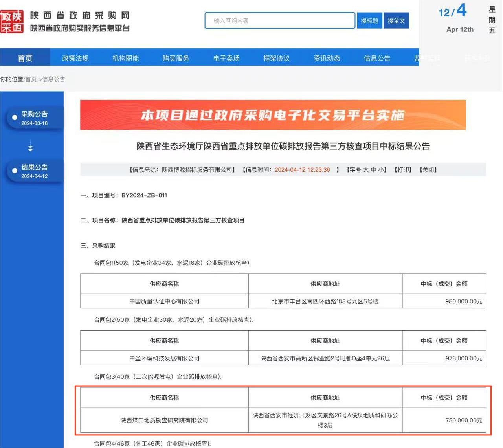Click the 打印 print link
This screenshot has width=503, height=448.
click(403, 169)
